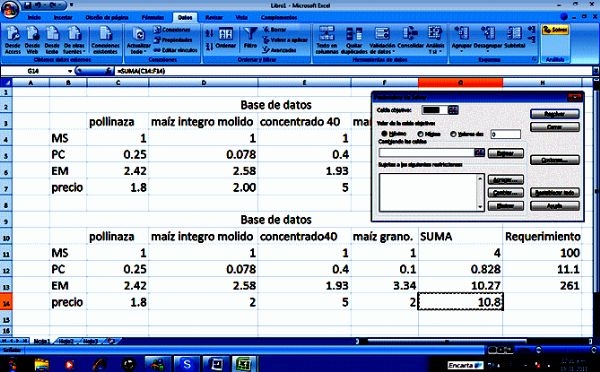Open Avanzadas filter options
The image size is (600, 372).
point(280,50)
